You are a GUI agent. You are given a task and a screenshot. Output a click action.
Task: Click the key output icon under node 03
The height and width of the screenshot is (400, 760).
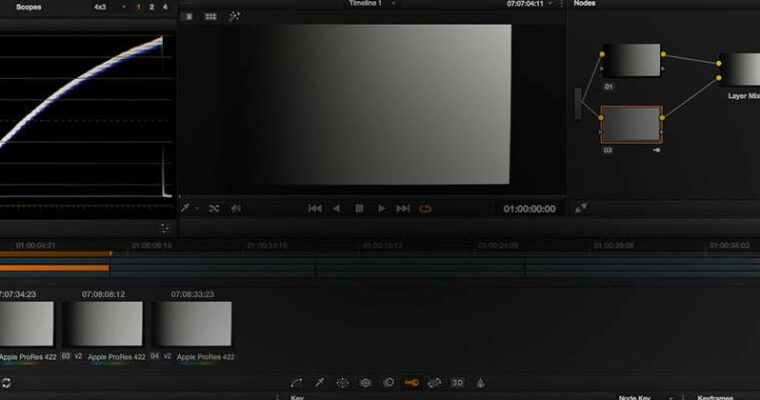click(657, 150)
